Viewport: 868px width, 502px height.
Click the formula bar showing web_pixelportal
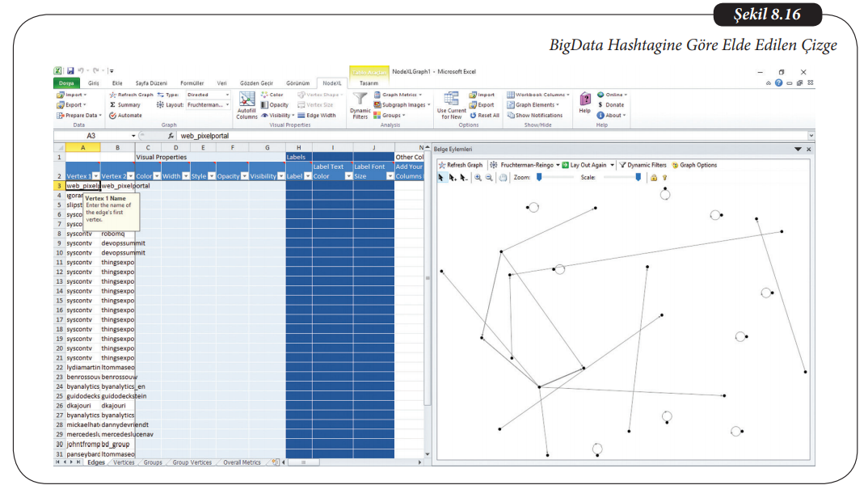coord(485,136)
